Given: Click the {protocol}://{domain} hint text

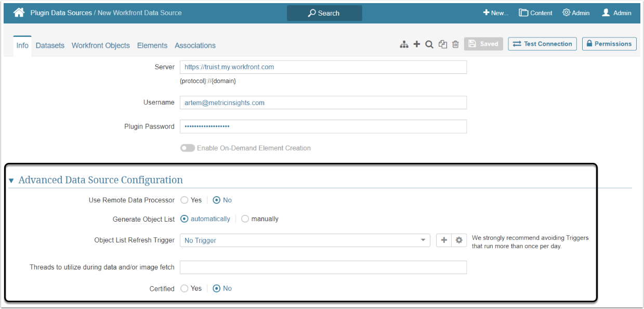Looking at the screenshot, I should pos(208,81).
